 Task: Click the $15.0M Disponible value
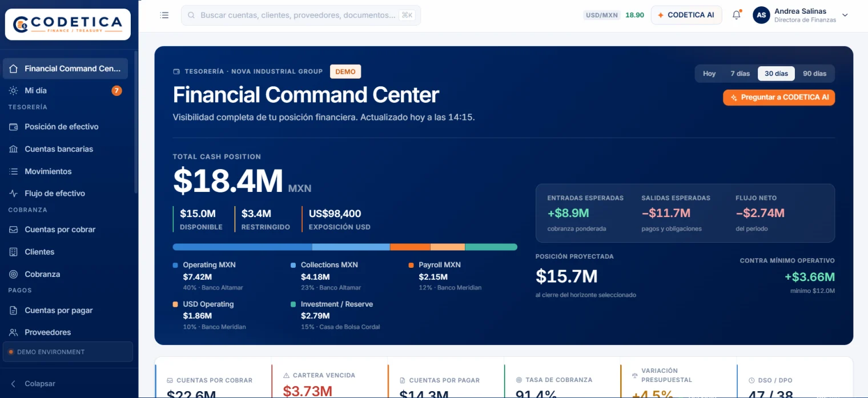(198, 214)
